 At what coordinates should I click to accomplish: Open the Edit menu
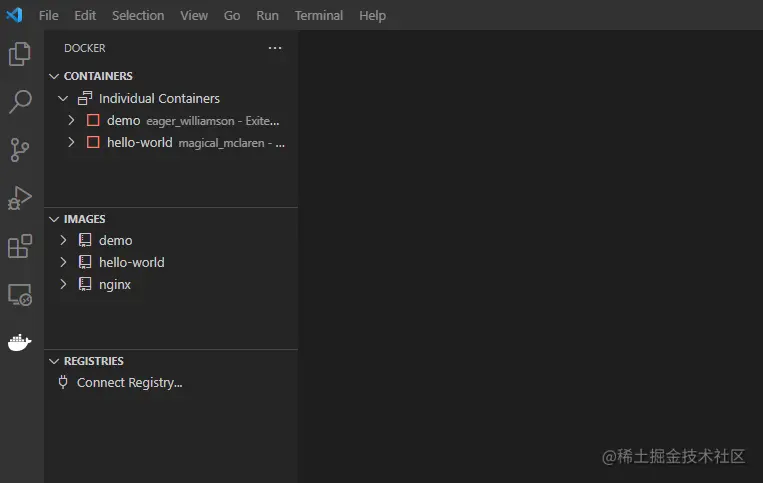click(85, 16)
